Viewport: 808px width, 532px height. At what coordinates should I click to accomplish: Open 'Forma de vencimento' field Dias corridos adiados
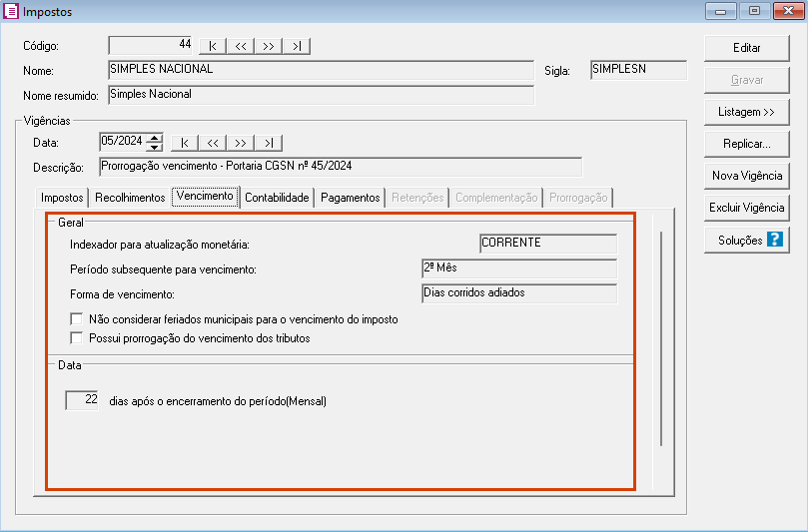(519, 293)
